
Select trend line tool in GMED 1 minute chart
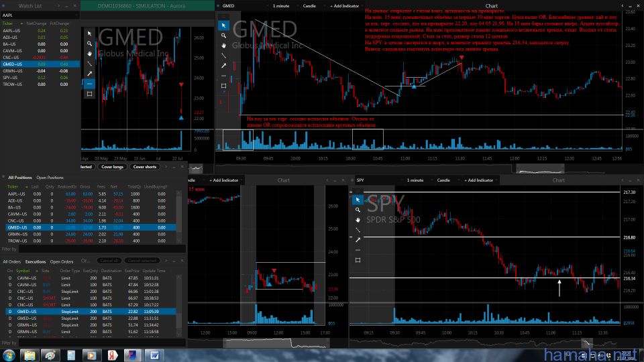(223, 56)
